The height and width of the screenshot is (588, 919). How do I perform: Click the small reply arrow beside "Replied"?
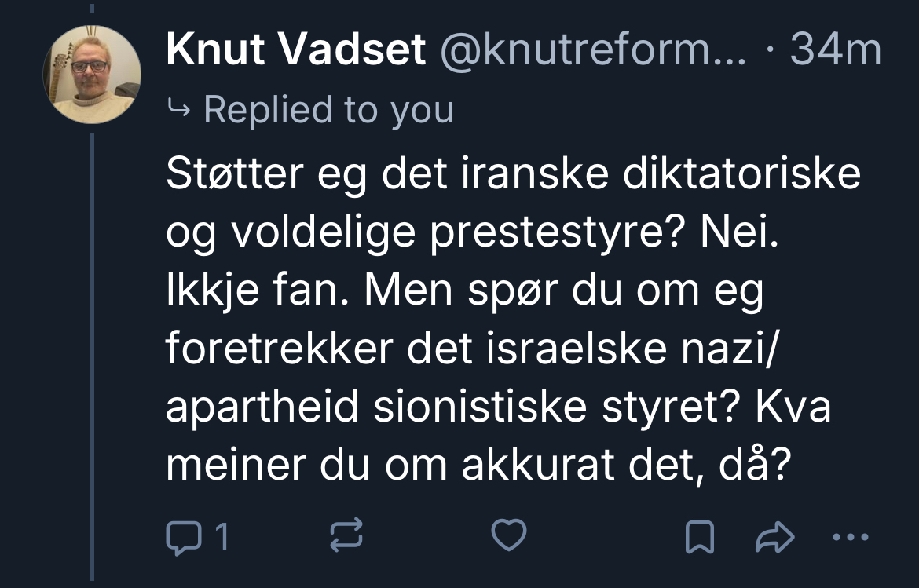[180, 111]
